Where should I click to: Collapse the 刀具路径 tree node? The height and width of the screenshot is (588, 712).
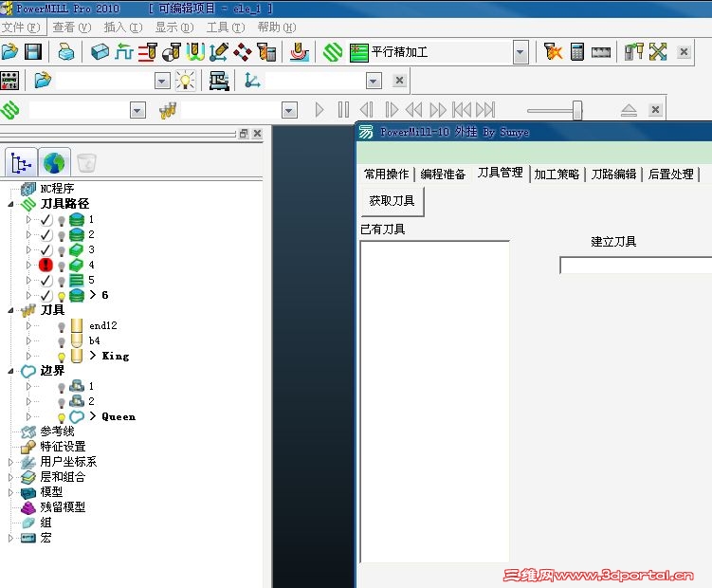pyautogui.click(x=10, y=205)
